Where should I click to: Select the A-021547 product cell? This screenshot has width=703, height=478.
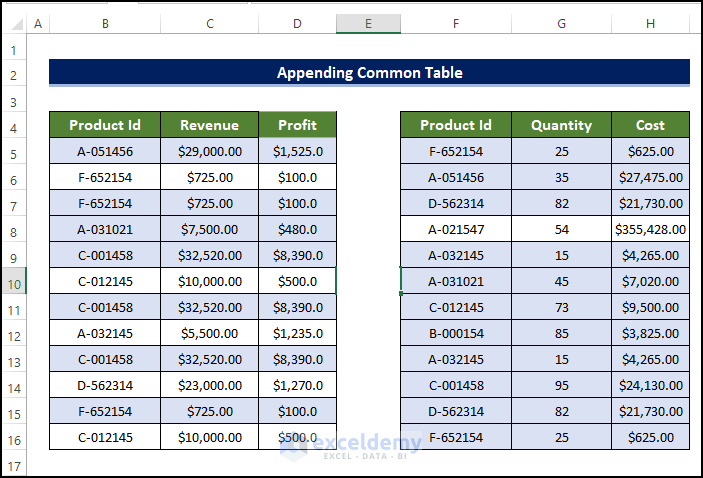(x=456, y=229)
